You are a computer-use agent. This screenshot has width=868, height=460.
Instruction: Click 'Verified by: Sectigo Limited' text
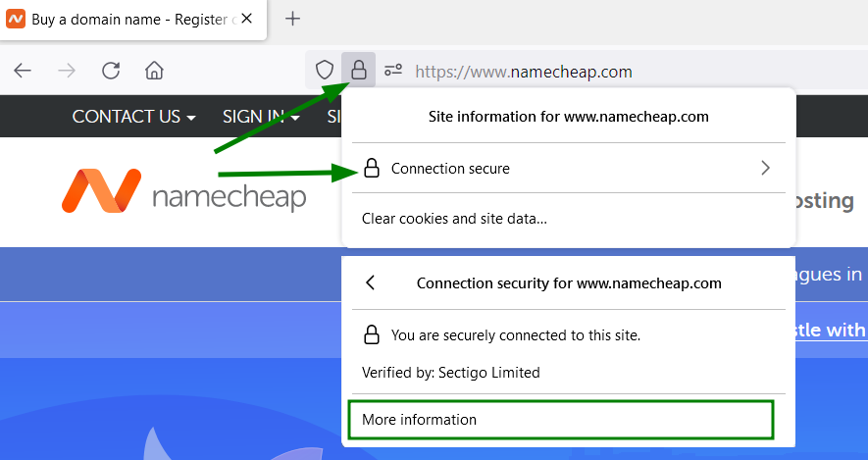tap(450, 373)
